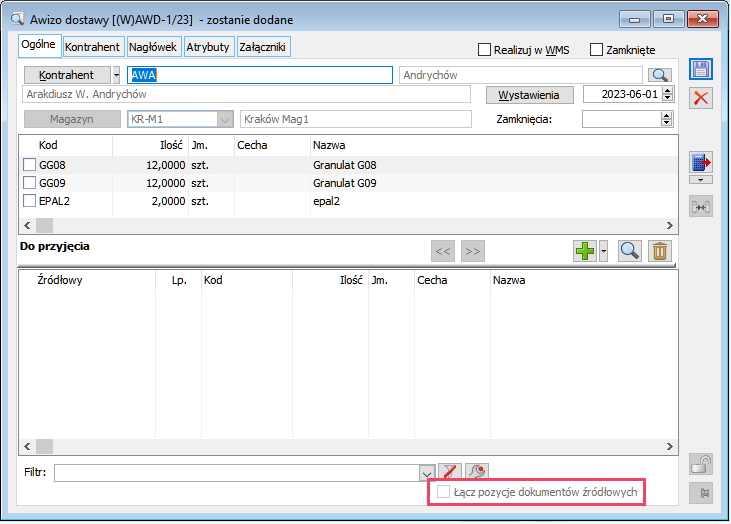Preview selected item with magnifier in Do przyjęcia

pos(629,251)
